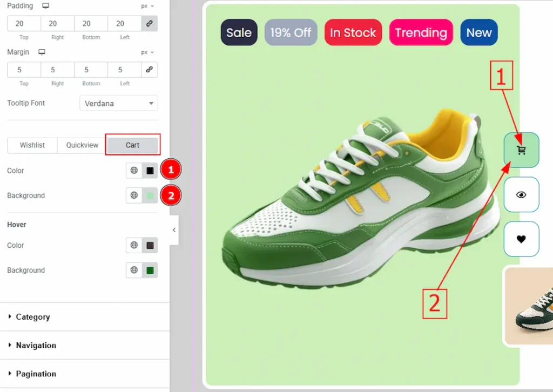Click the Padding responsive device icon
This screenshot has height=392, width=553.
coord(46,6)
